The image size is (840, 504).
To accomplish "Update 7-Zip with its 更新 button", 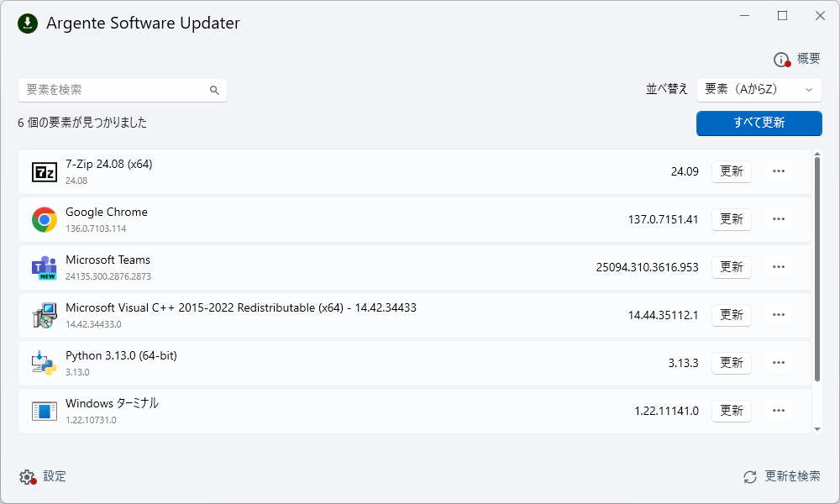I will click(x=732, y=171).
